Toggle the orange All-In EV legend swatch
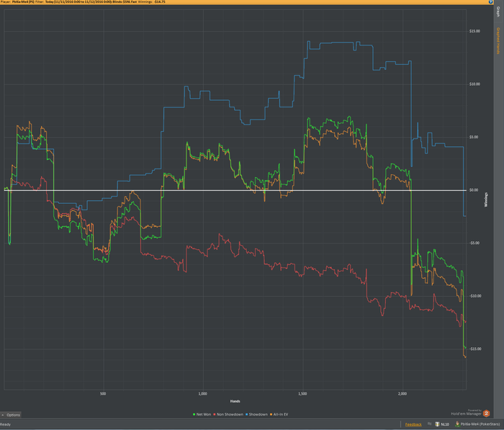This screenshot has width=504, height=430. [271, 415]
